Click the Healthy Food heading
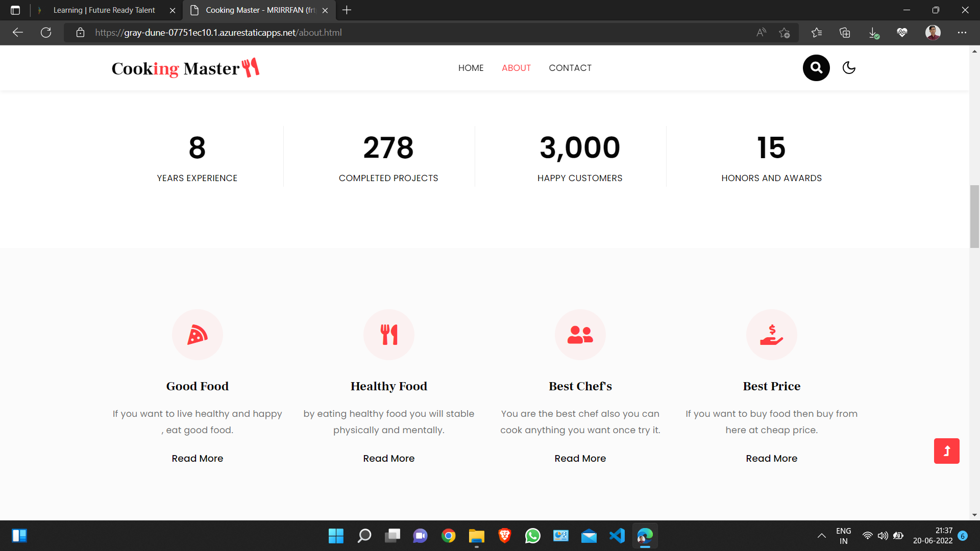980x551 pixels. coord(389,386)
